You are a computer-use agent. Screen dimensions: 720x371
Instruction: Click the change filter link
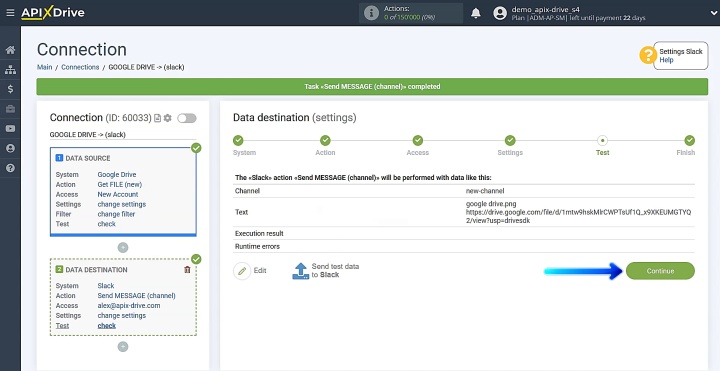click(116, 214)
